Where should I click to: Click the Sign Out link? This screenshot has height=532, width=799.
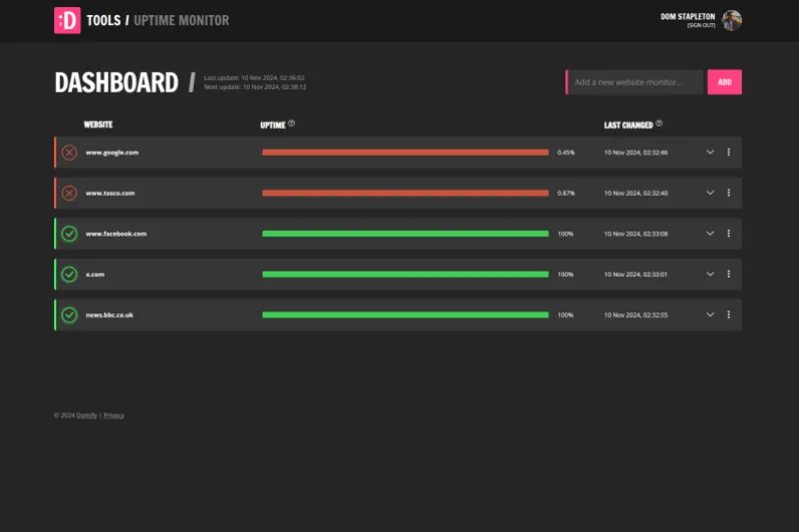click(x=700, y=26)
